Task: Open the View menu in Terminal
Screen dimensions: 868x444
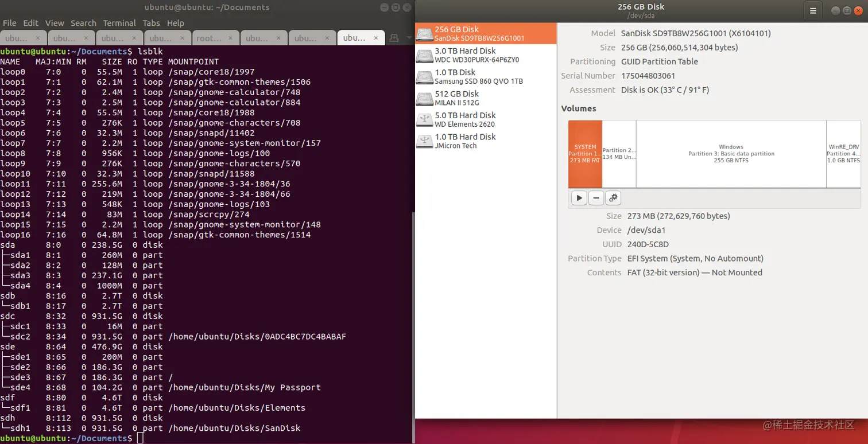Action: [55, 23]
